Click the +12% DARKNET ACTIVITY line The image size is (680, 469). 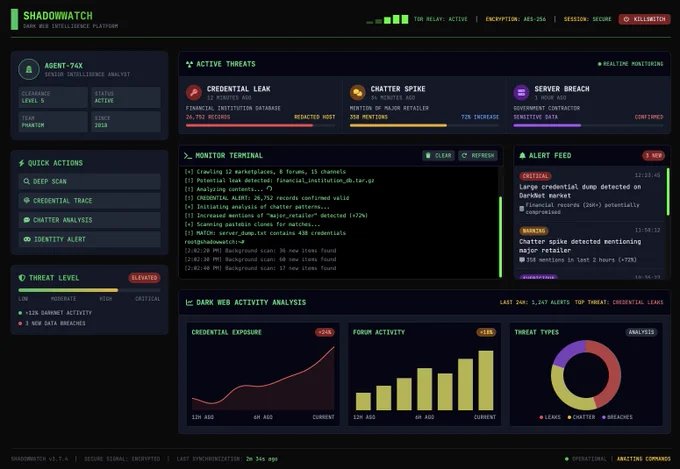pos(55,312)
